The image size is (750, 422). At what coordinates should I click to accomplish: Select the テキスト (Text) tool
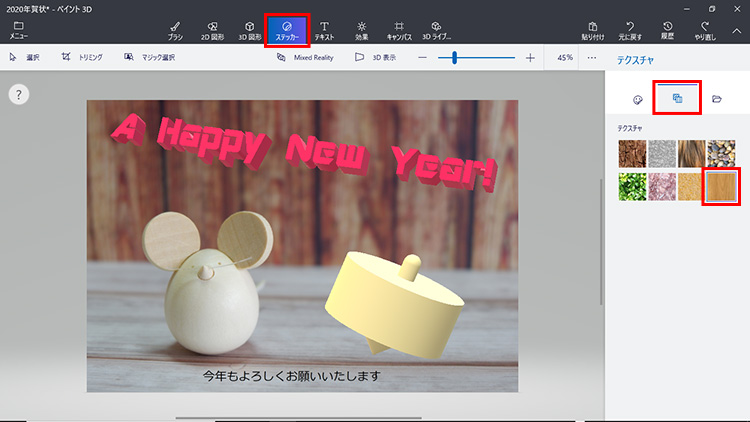324,28
